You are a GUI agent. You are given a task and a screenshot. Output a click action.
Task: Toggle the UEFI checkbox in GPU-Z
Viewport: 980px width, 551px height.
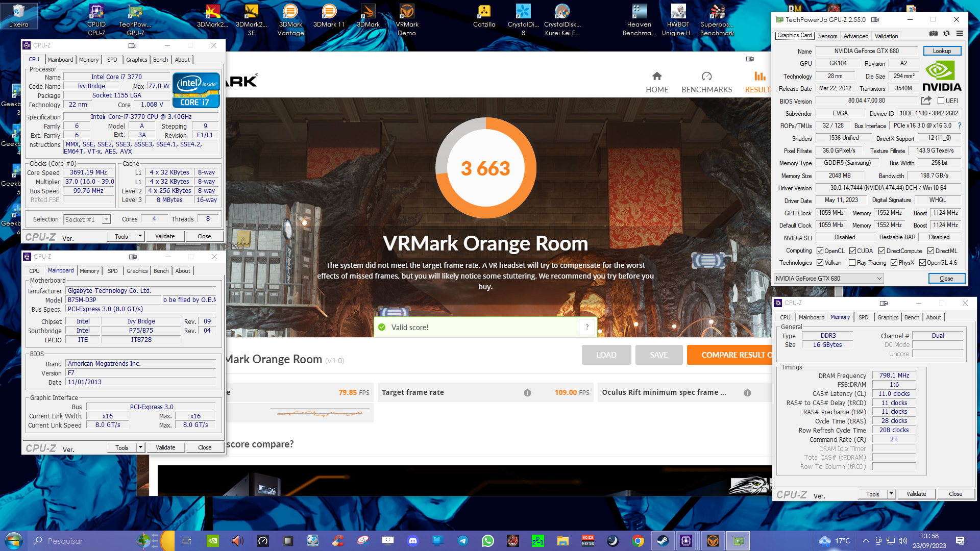(941, 101)
